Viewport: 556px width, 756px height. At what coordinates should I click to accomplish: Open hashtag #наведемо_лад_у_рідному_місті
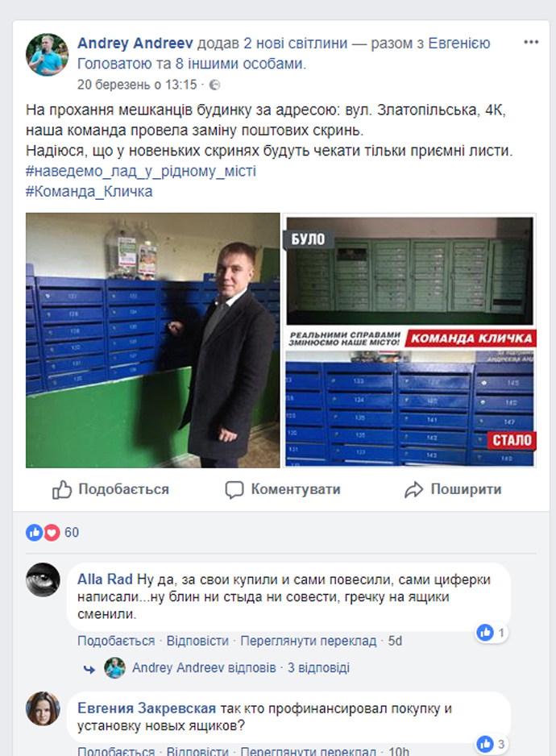tap(141, 171)
